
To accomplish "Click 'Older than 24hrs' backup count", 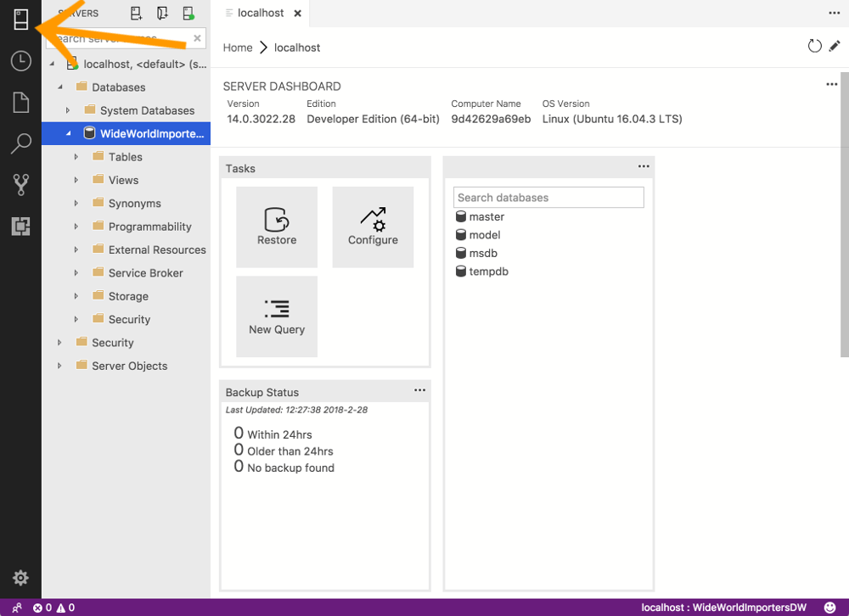I will pyautogui.click(x=284, y=451).
